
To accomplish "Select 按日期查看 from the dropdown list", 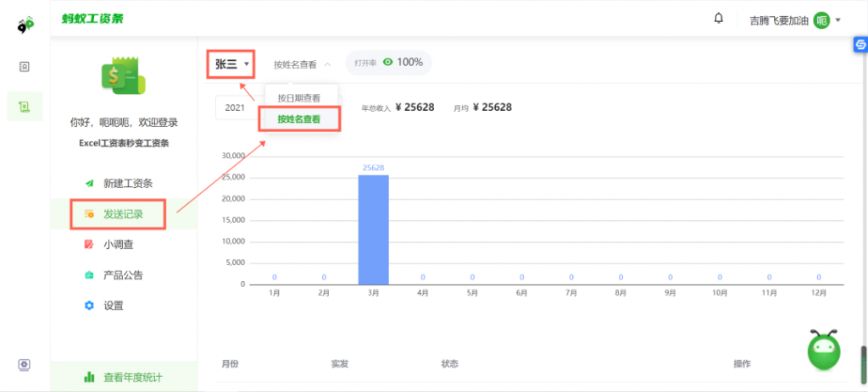I will coord(298,98).
